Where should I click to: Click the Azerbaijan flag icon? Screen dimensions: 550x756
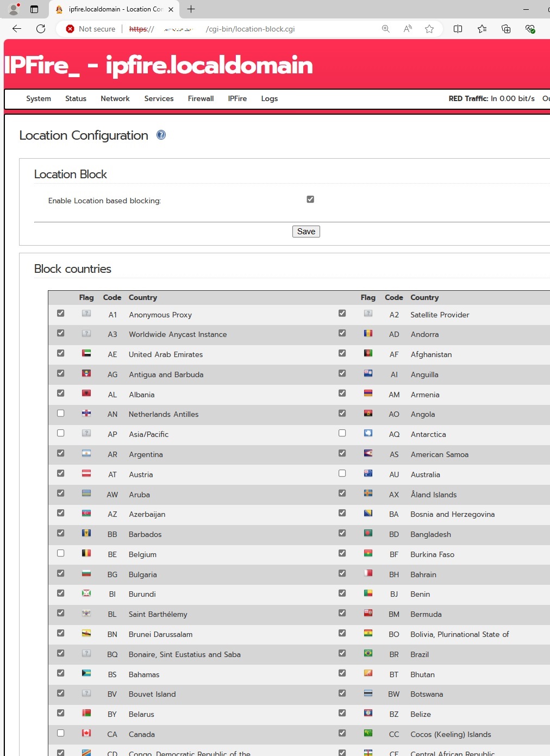pos(86,513)
